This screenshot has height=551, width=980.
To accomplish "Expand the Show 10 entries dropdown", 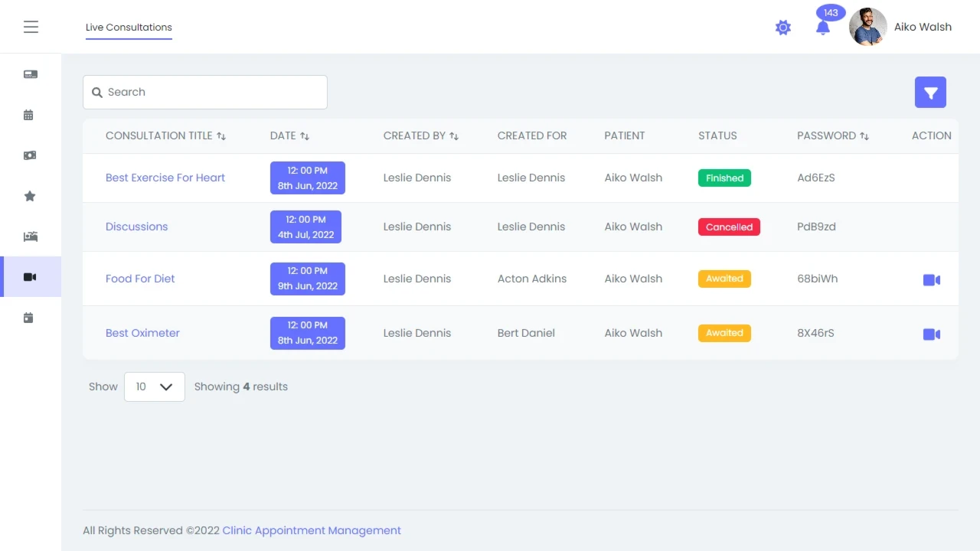I will click(x=154, y=386).
